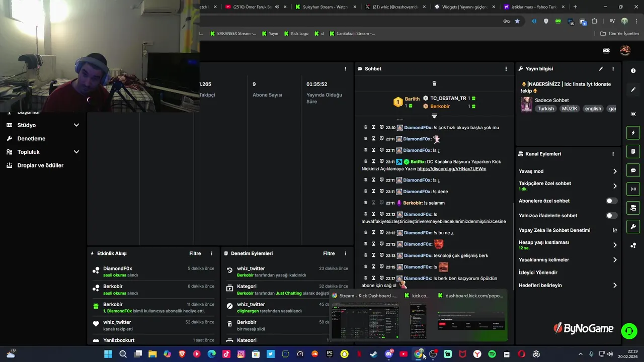Open Takipçilere özel sohbet chevron
Image resolution: width=644 pixels, height=362 pixels.
[615, 186]
